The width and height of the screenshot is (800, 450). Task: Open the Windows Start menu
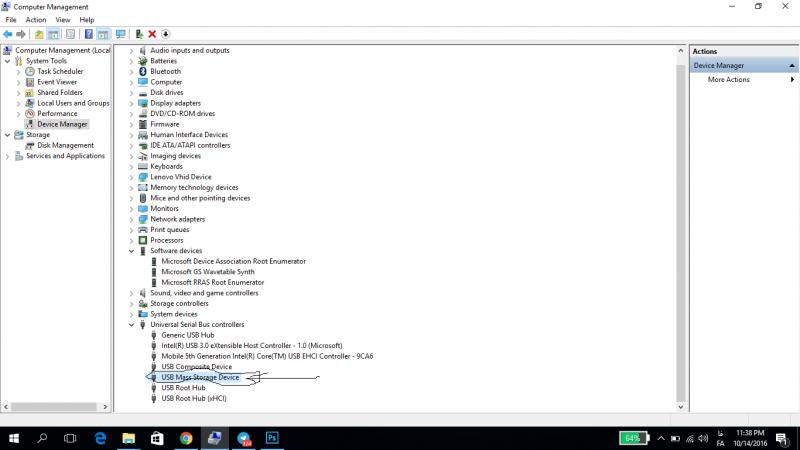14,438
